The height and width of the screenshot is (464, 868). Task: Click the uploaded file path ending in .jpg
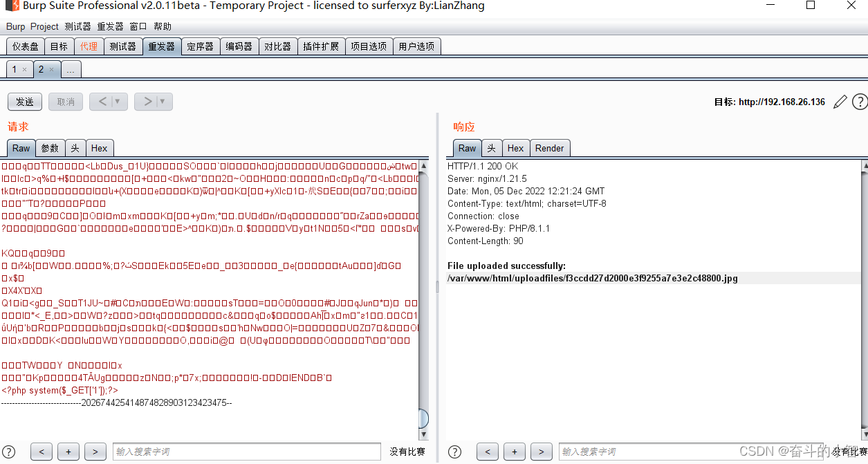[593, 278]
